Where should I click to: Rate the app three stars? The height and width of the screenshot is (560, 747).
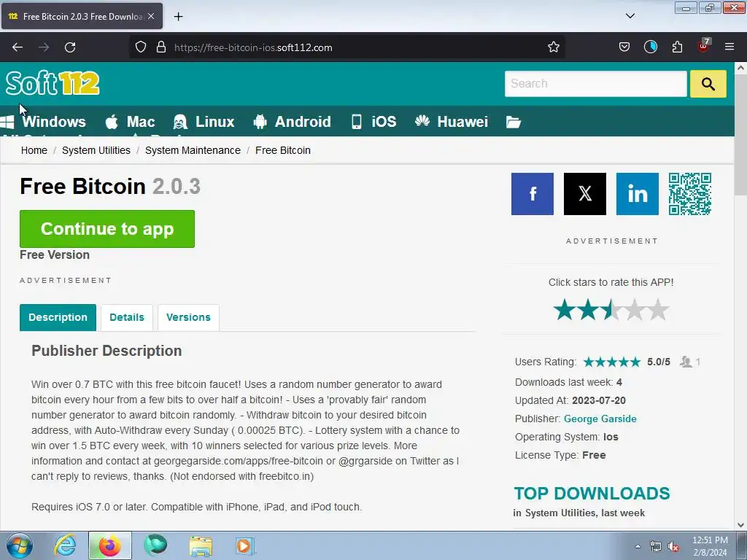(611, 309)
